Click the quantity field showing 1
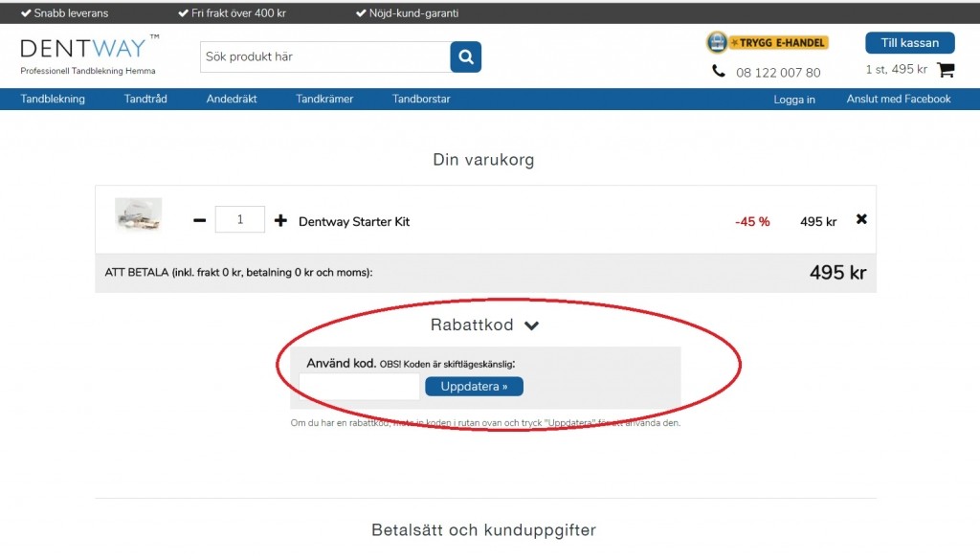The width and height of the screenshot is (980, 560). tap(240, 219)
